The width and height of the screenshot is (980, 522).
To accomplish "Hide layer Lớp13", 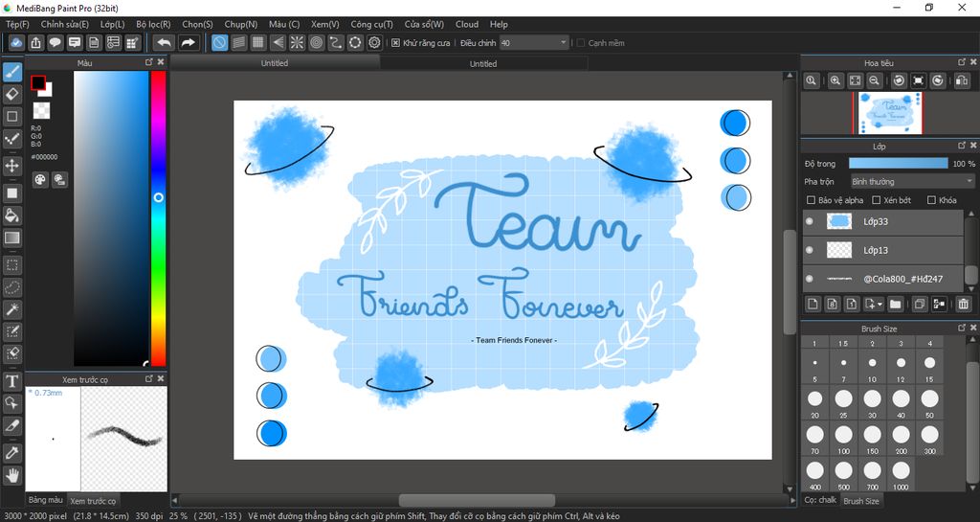I will point(810,250).
